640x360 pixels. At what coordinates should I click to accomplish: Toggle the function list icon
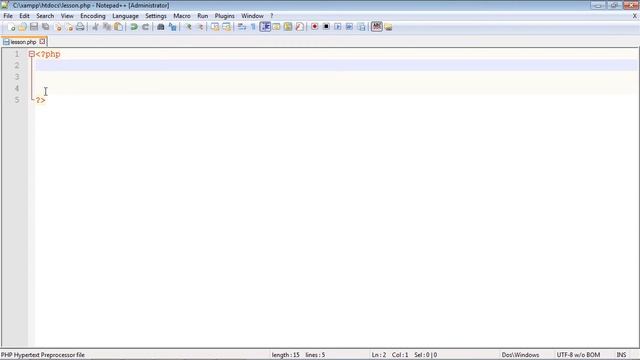click(x=300, y=27)
